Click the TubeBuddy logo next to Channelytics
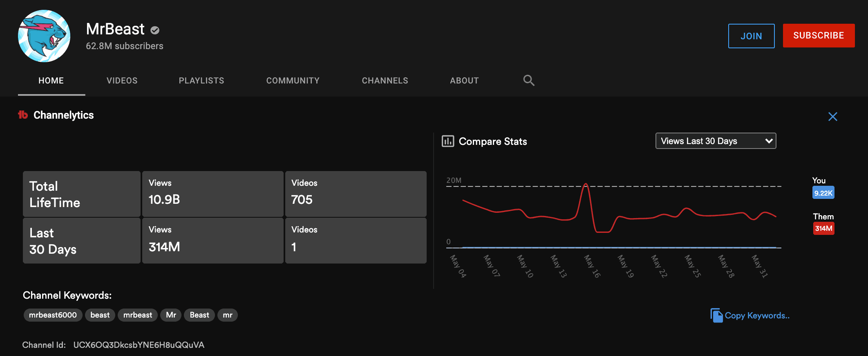Viewport: 868px width, 356px height. [x=23, y=115]
